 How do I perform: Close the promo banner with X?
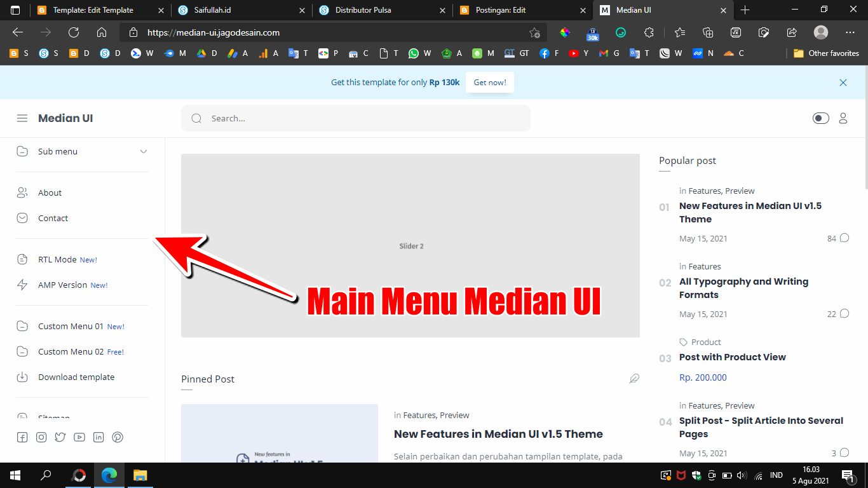click(843, 83)
